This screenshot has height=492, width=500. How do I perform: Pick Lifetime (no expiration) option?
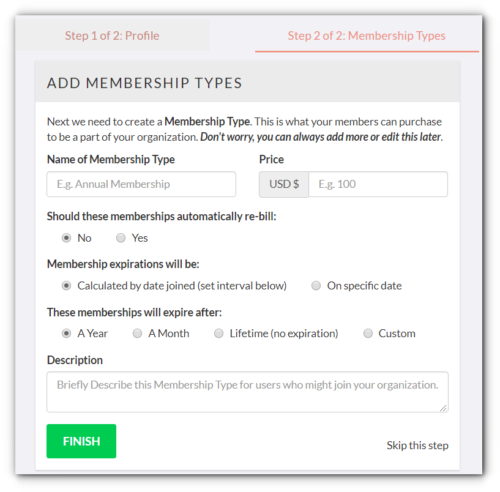[219, 333]
